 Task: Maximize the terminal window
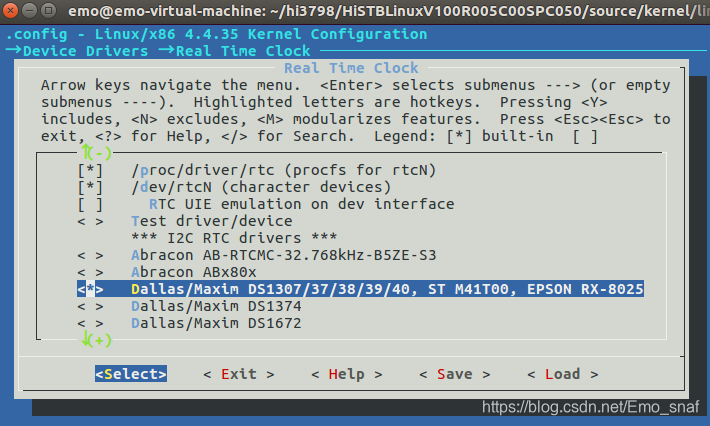[x=48, y=10]
